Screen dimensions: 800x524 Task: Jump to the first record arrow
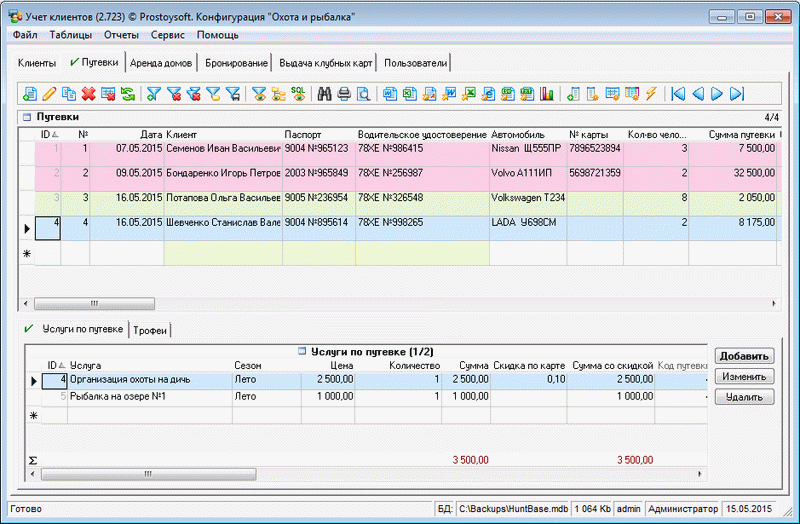[679, 94]
